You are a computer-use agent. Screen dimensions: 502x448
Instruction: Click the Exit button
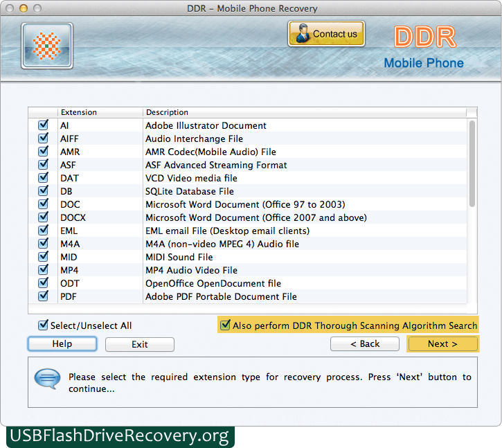[140, 344]
